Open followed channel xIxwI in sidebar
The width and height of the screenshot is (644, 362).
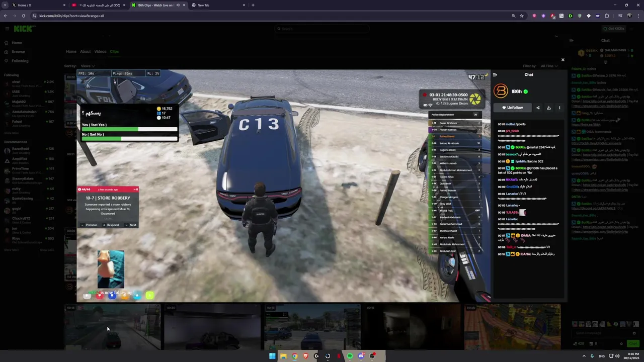pyautogui.click(x=29, y=83)
